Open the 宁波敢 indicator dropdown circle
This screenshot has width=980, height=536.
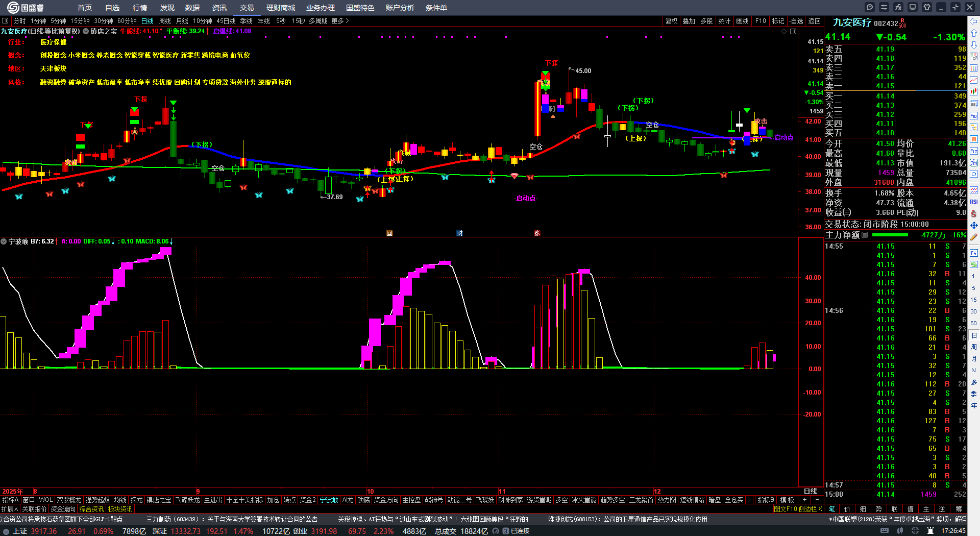pyautogui.click(x=4, y=241)
